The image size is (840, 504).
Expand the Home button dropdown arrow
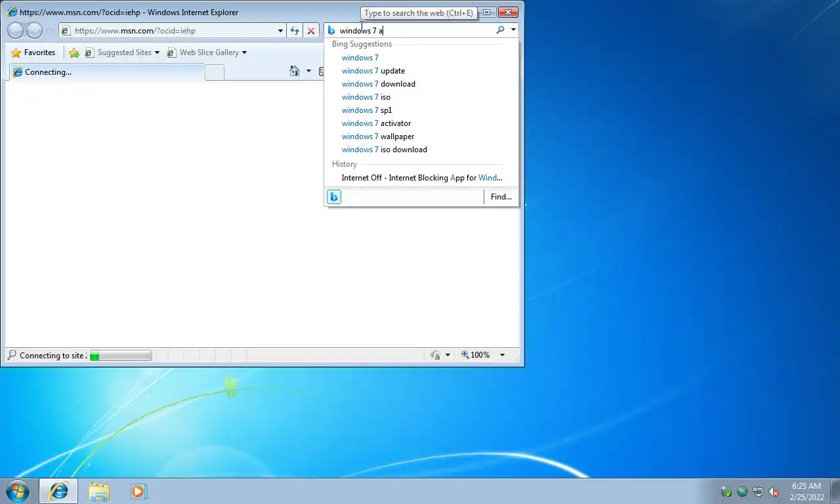(x=308, y=71)
